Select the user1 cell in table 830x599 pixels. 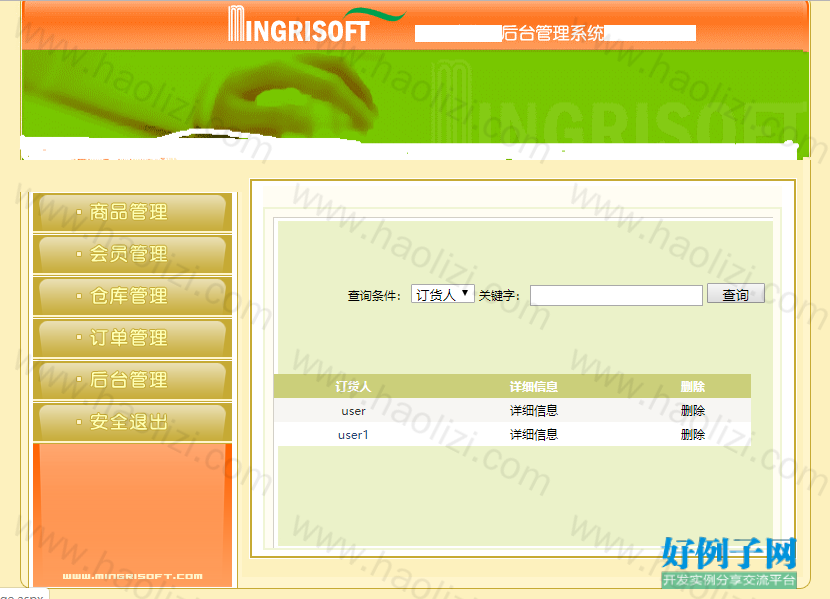[353, 434]
